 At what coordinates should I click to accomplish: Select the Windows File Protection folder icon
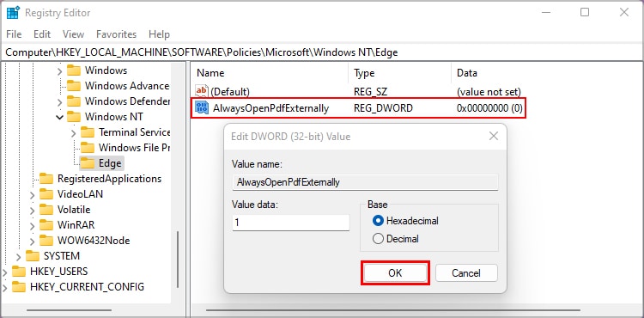tap(88, 148)
